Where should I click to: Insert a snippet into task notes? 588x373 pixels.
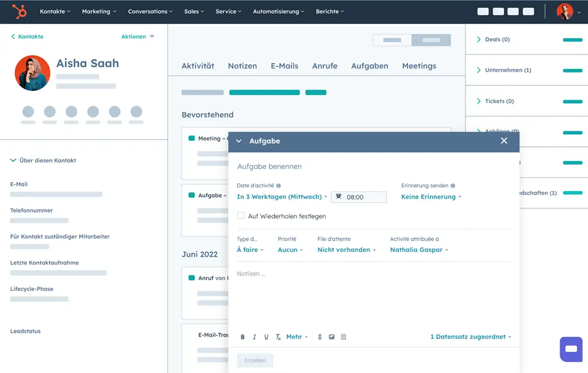click(x=344, y=337)
